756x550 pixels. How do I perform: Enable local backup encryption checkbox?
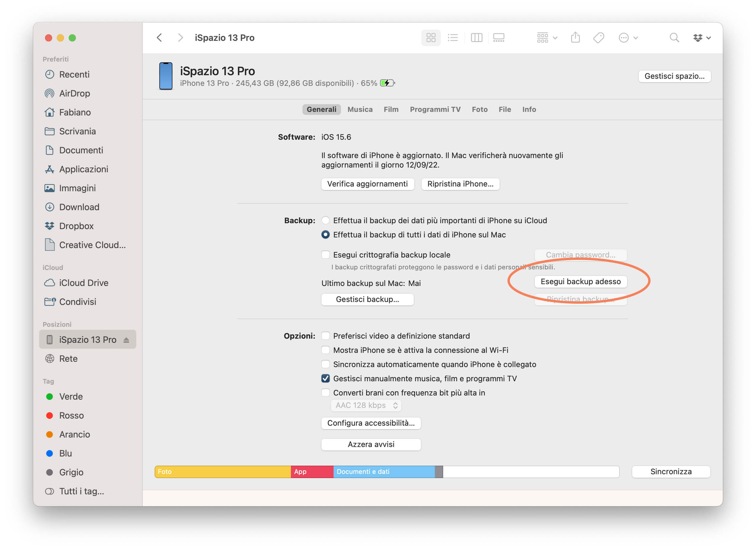(325, 255)
